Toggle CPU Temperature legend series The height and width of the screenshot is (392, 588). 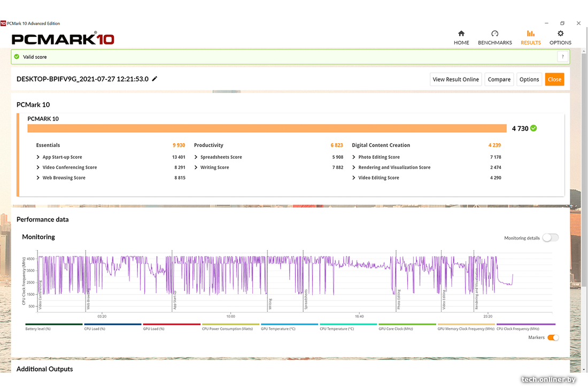pos(348,326)
